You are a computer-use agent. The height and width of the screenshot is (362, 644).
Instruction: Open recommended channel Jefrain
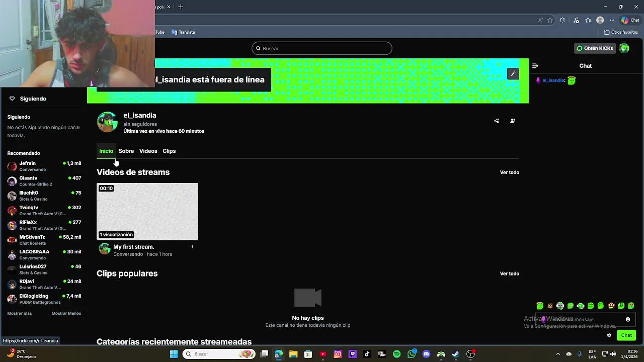[x=44, y=166]
